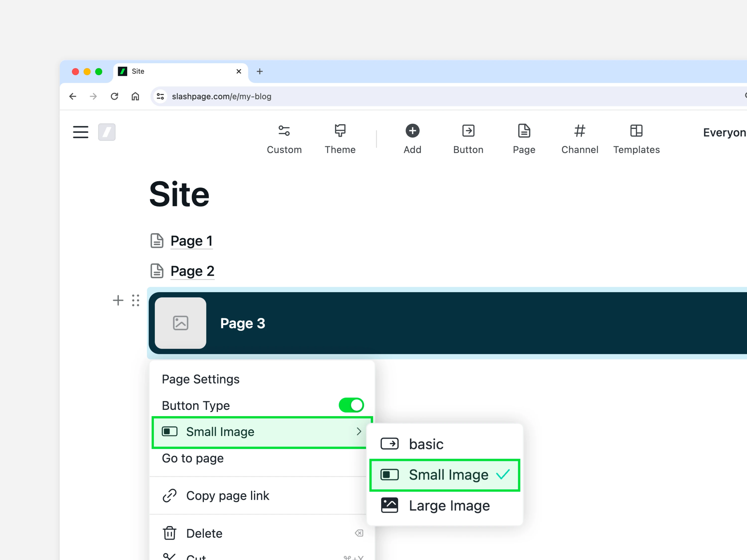The width and height of the screenshot is (747, 560).
Task: Go back in the browser
Action: click(x=73, y=97)
